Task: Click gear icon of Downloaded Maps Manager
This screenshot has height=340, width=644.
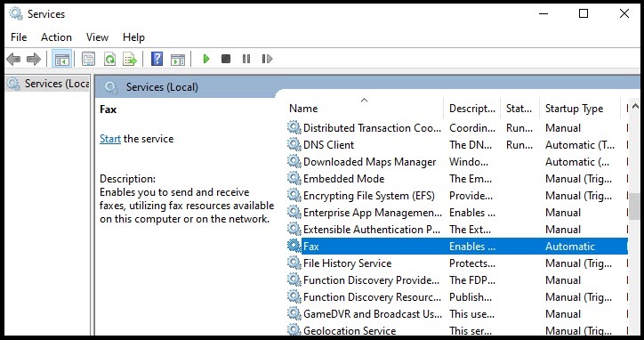Action: (x=294, y=161)
